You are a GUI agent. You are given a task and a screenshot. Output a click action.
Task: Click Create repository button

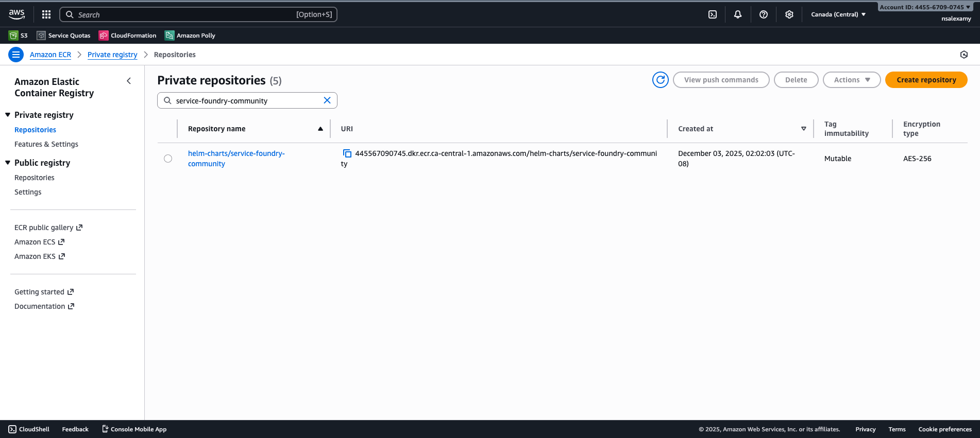[x=926, y=80]
